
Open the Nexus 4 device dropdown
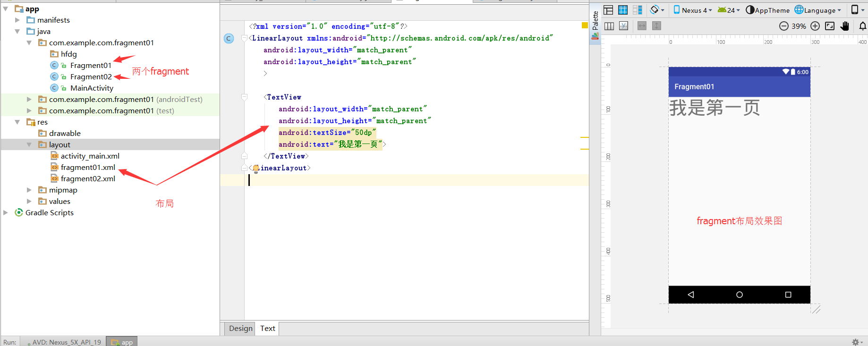(x=692, y=10)
